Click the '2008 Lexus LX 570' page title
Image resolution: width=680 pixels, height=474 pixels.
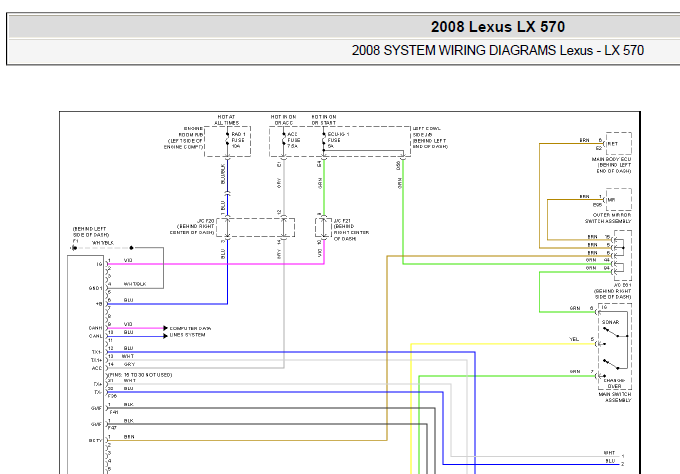point(497,27)
